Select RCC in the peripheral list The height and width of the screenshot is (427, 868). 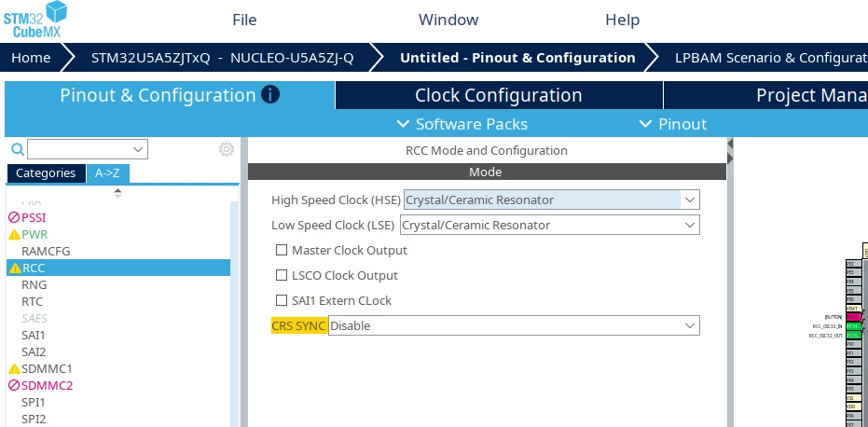[118, 269]
